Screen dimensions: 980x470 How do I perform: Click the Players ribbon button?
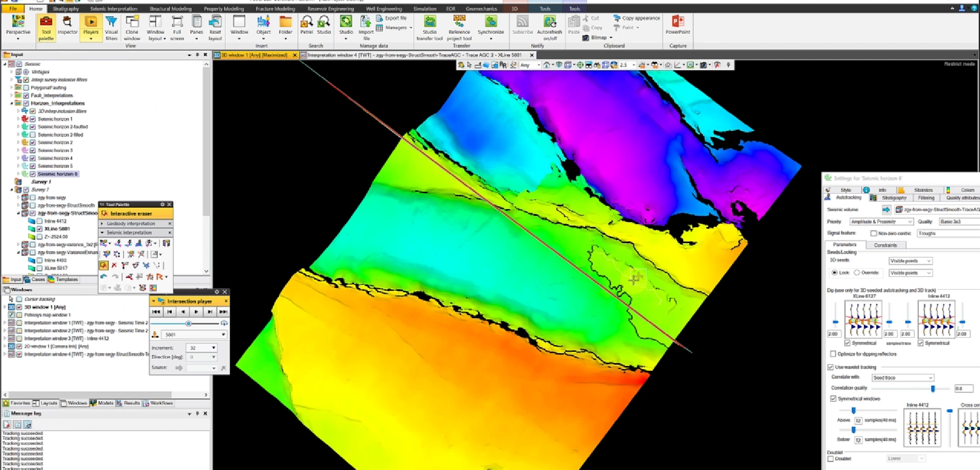[x=91, y=28]
